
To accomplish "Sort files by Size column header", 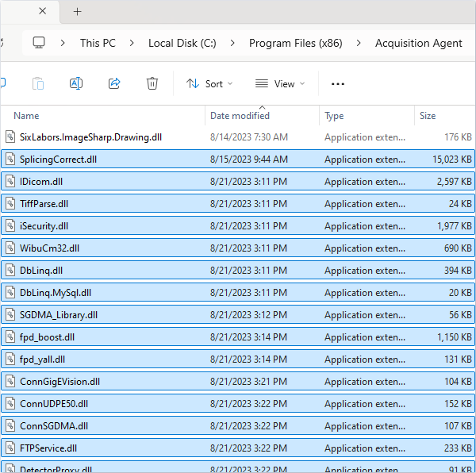I will click(428, 116).
